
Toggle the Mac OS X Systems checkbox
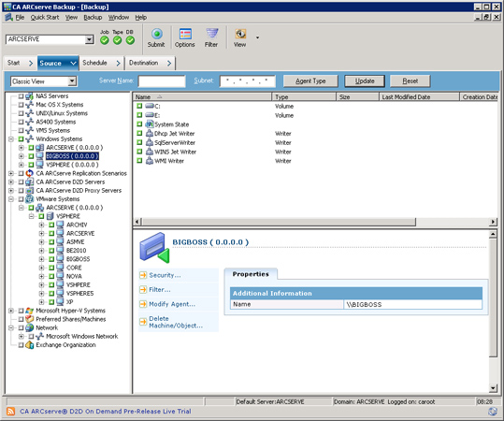coord(21,105)
